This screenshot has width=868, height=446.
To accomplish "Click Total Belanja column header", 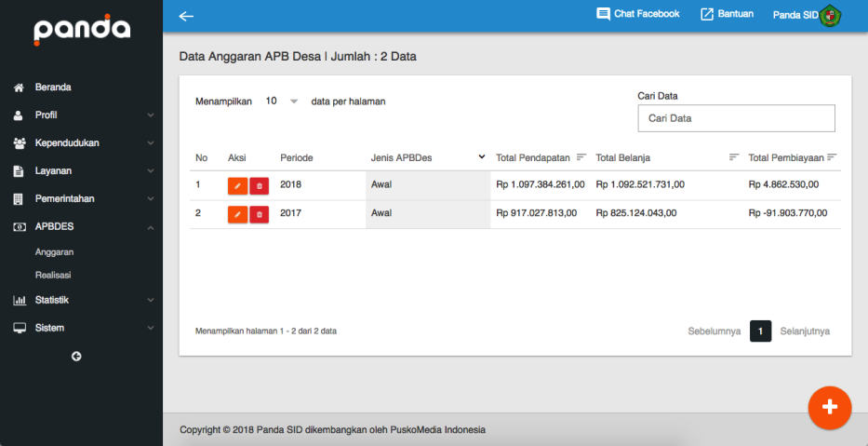I will pos(622,158).
